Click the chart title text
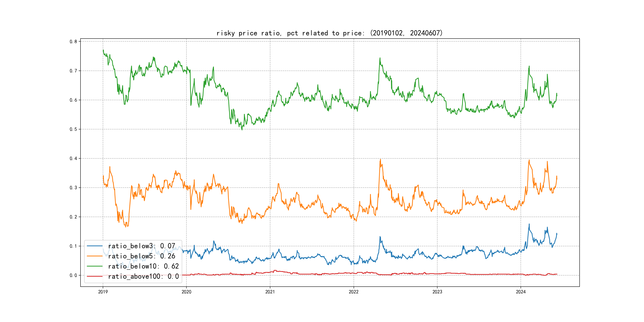The width and height of the screenshot is (644, 322). 329,33
